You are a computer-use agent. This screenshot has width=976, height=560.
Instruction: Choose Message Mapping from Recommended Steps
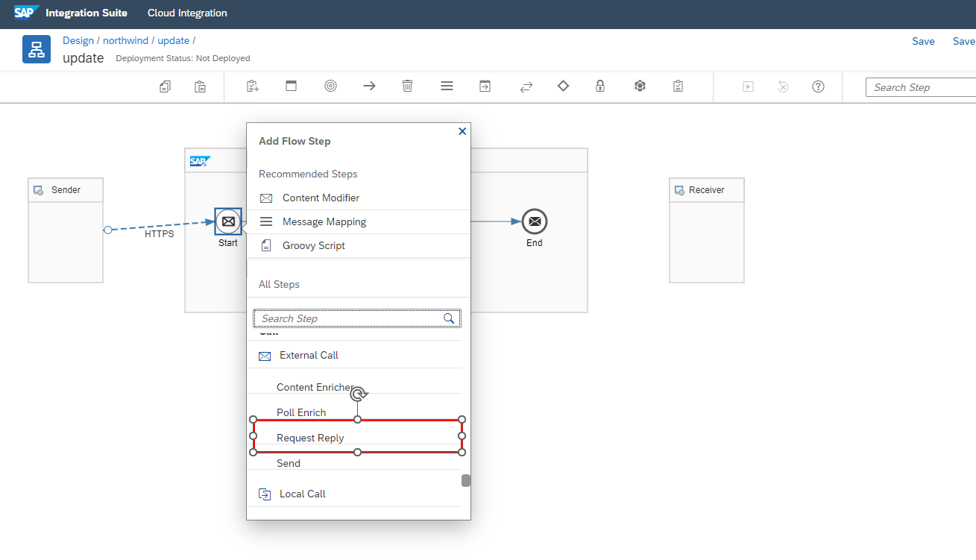click(x=359, y=221)
